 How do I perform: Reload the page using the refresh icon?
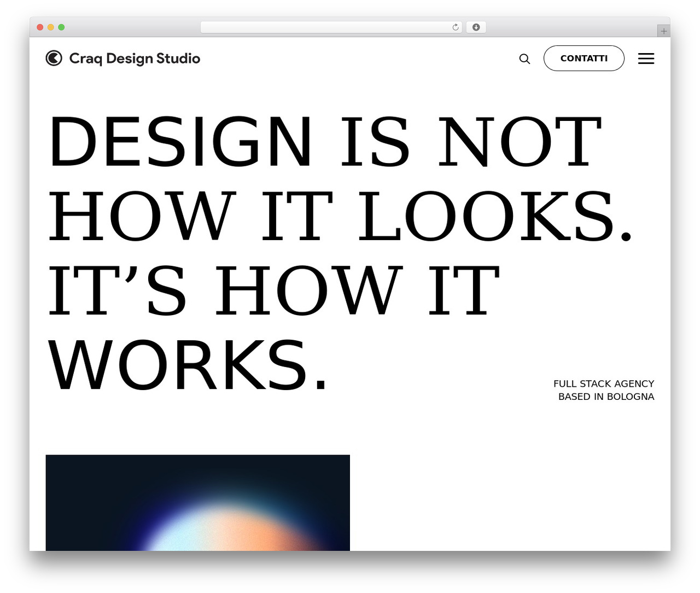pyautogui.click(x=456, y=27)
